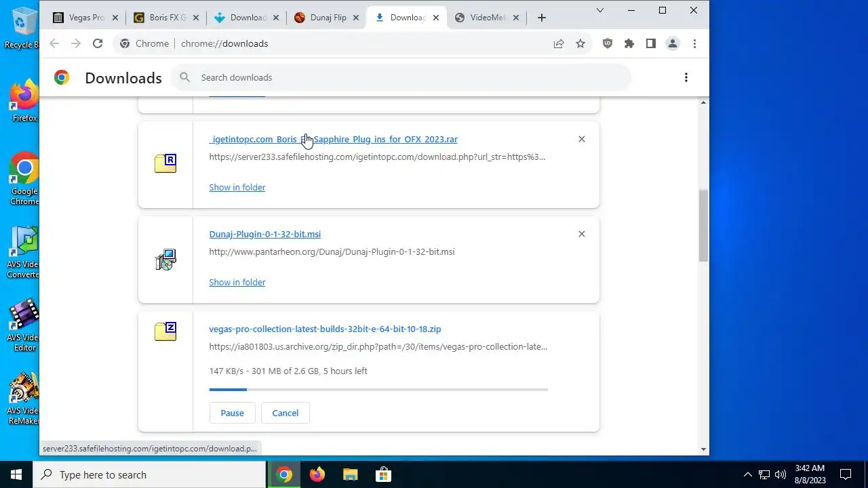Viewport: 868px width, 488px height.
Task: Click the Search downloads field
Action: click(x=400, y=77)
